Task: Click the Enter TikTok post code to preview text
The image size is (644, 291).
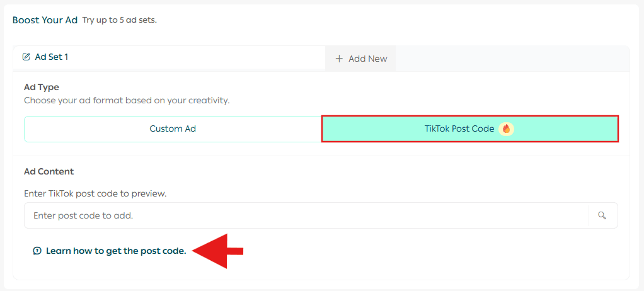Action: pyautogui.click(x=95, y=193)
